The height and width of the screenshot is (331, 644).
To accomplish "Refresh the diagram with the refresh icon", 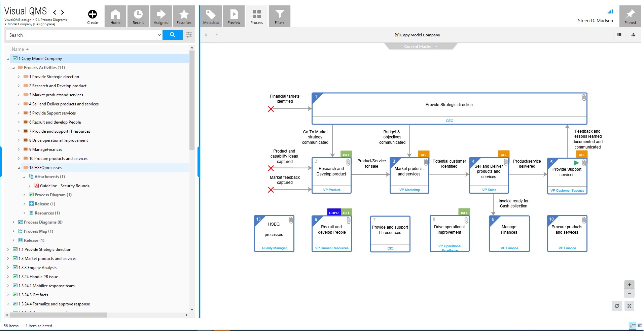I will [x=617, y=306].
